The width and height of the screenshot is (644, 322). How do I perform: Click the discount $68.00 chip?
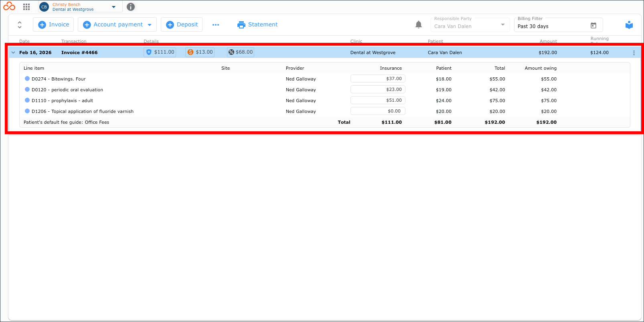click(241, 52)
